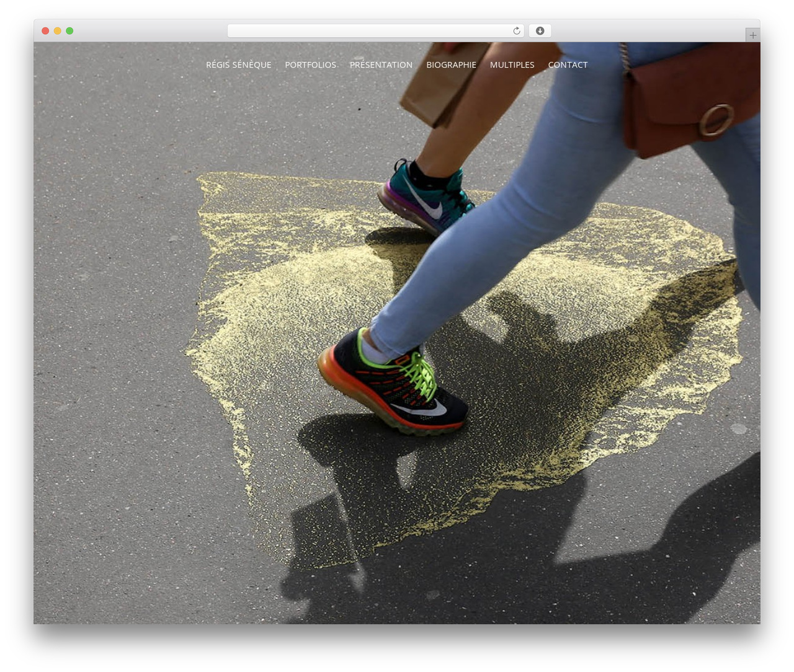Image resolution: width=794 pixels, height=672 pixels.
Task: Navigate to the MULTIPLES page
Action: 512,64
